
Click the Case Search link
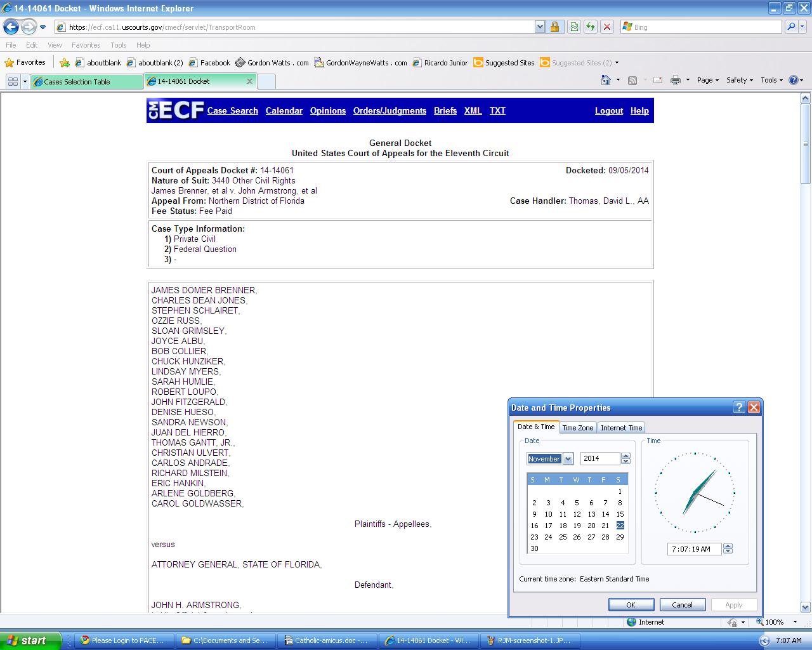tap(232, 110)
